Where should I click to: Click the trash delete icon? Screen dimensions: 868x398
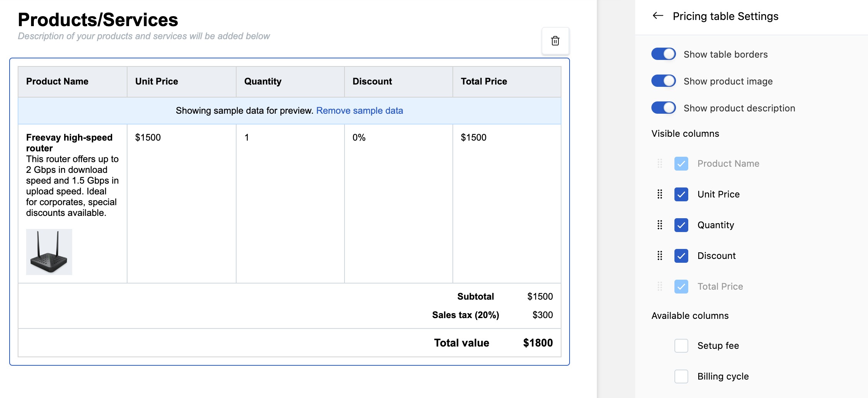click(555, 41)
